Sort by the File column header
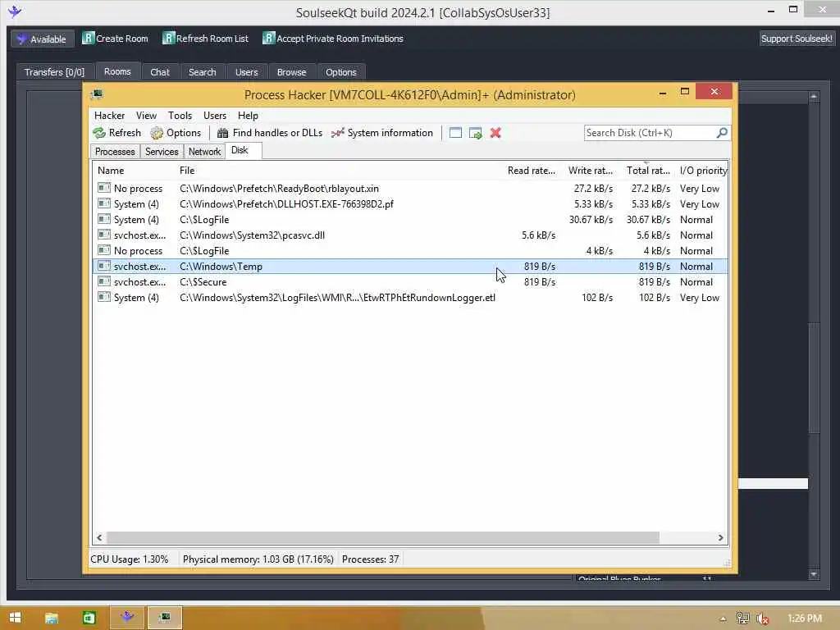The width and height of the screenshot is (840, 630). click(340, 171)
